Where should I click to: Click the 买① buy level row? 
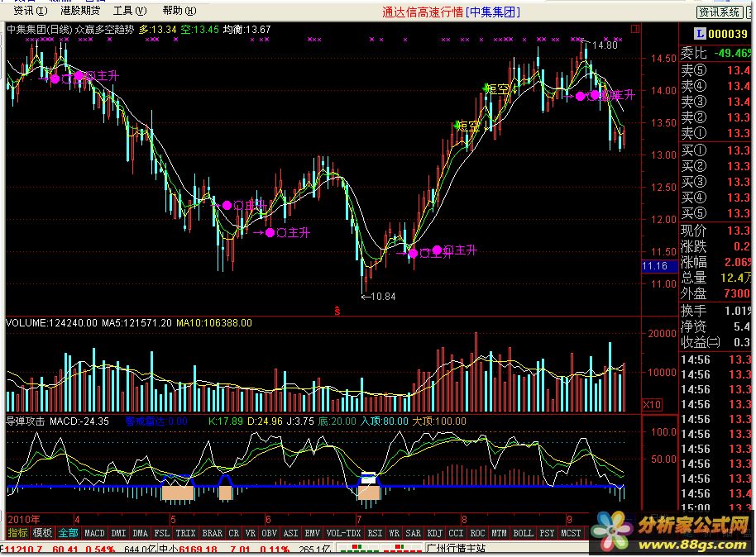[x=715, y=150]
